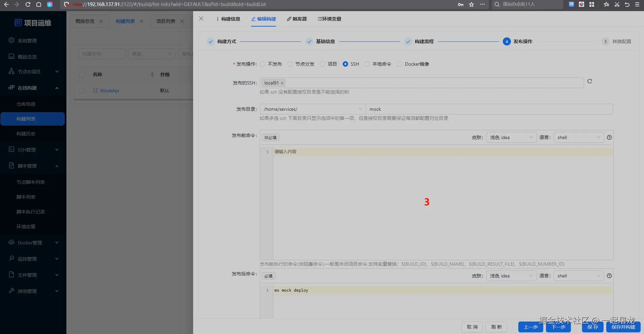Select the 项目 publish option
This screenshot has height=334, width=644.
click(323, 64)
